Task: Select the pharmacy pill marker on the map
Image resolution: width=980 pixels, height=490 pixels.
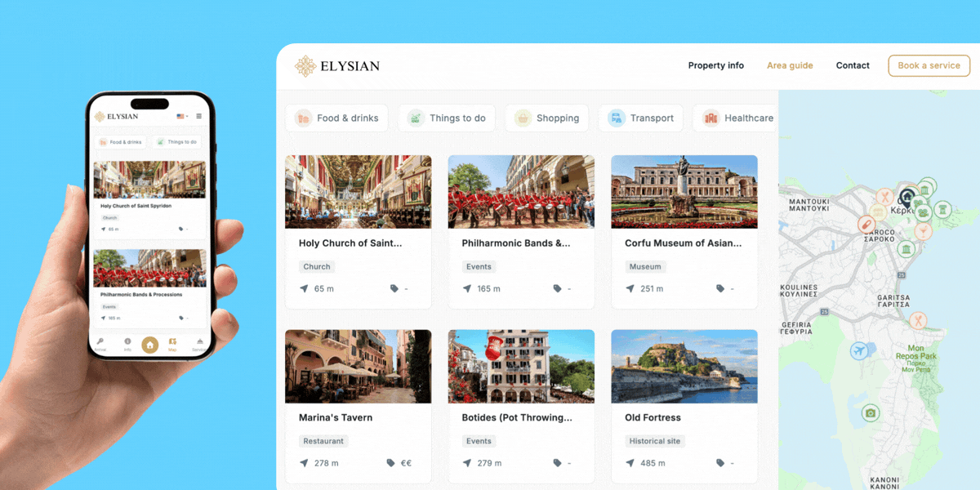Action: click(866, 224)
